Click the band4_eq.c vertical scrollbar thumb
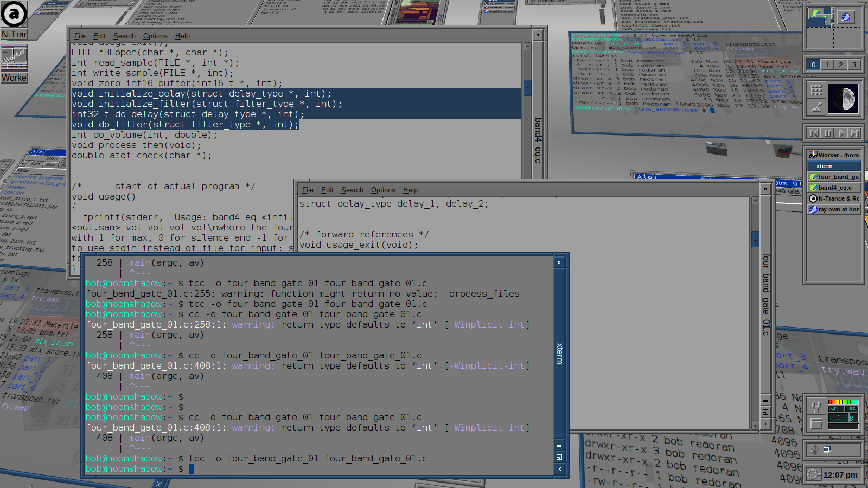This screenshot has width=868, height=488. pos(527,88)
